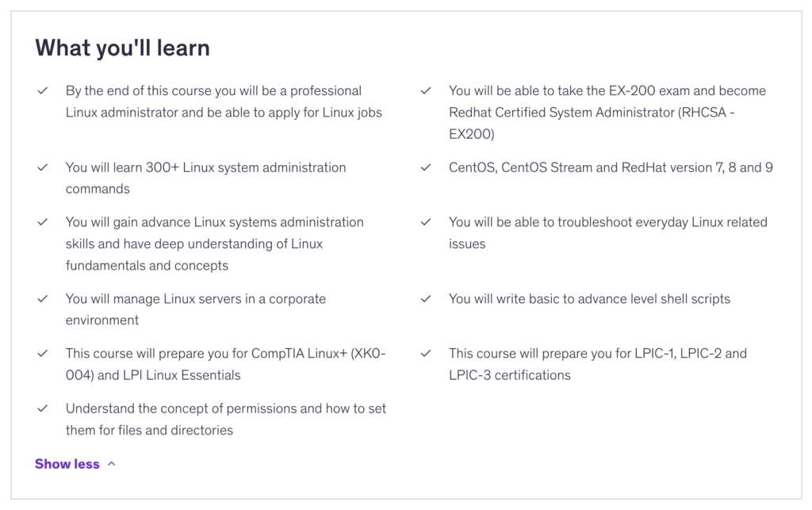Click checkmark next to permissions concept item
This screenshot has height=510, width=812.
(43, 408)
